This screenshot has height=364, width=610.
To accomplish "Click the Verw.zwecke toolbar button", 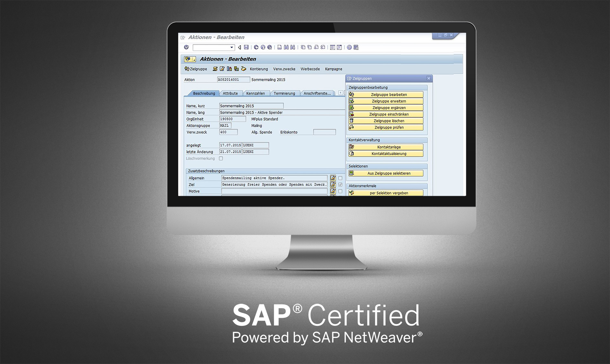I will click(x=284, y=69).
